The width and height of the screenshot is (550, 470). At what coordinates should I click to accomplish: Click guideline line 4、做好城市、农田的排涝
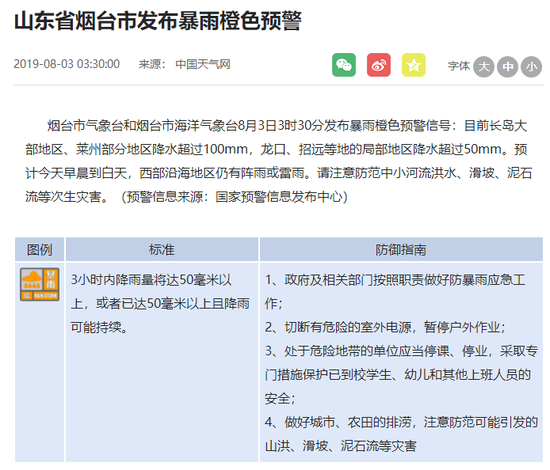click(401, 422)
